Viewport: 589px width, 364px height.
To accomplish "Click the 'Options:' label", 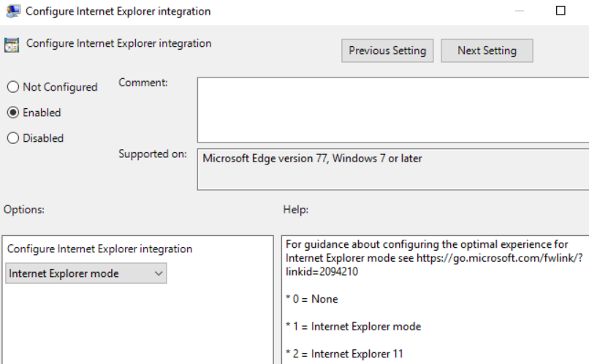I will 24,210.
